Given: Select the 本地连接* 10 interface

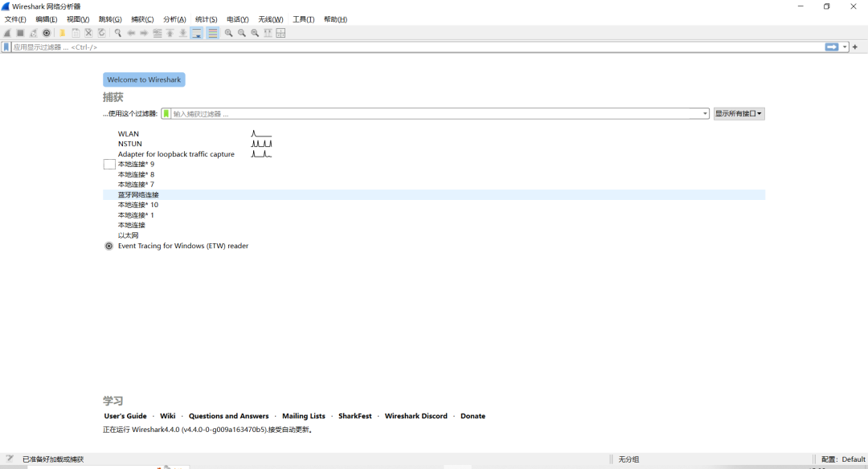Looking at the screenshot, I should pos(138,205).
